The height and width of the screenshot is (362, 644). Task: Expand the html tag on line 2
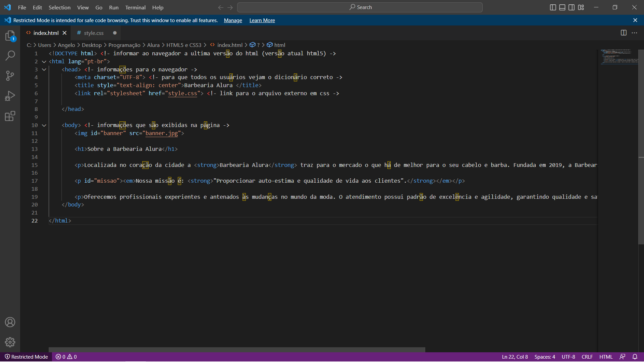(44, 61)
